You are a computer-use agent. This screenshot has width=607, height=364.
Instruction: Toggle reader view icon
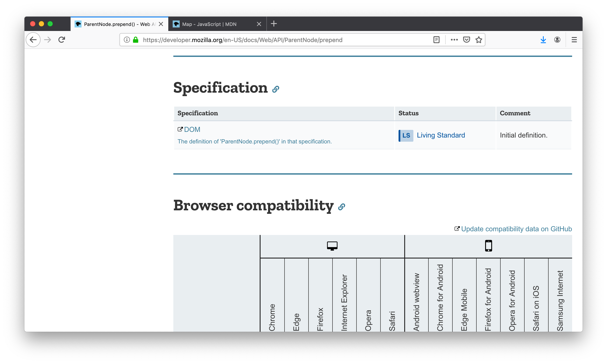coord(436,40)
